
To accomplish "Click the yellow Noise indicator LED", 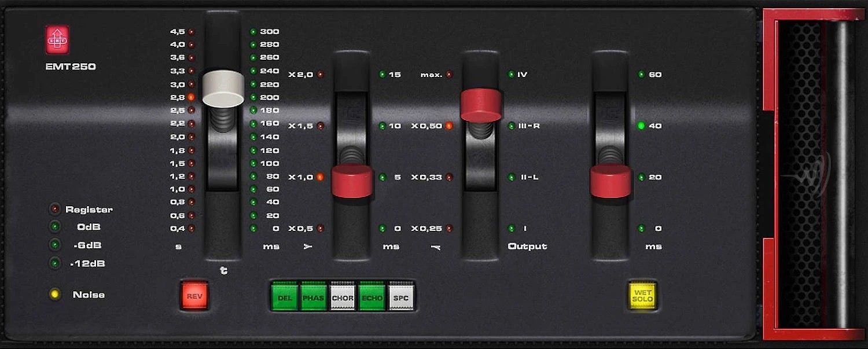I will point(55,295).
